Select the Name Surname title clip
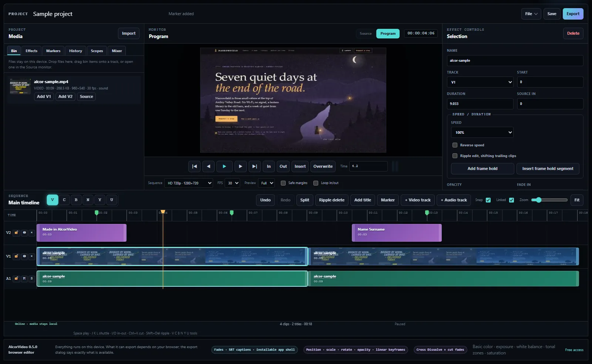592x364 pixels. (397, 233)
